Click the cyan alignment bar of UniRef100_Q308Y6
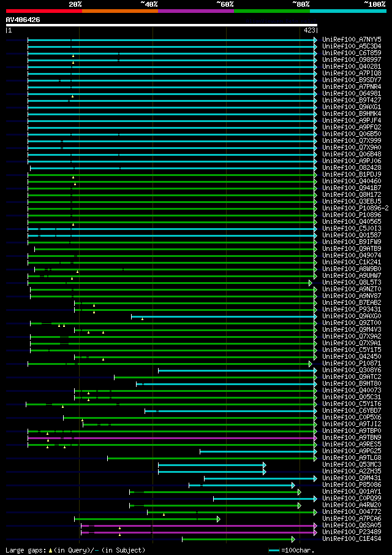 pyautogui.click(x=236, y=370)
